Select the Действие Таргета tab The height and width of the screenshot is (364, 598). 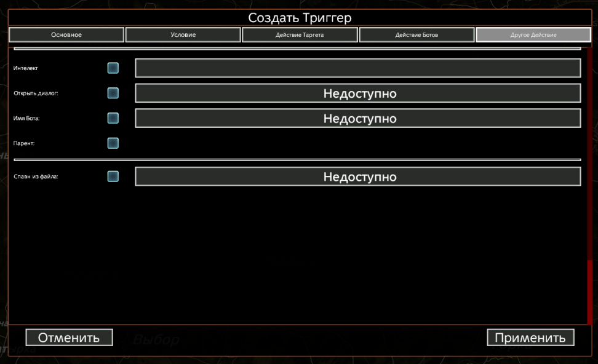click(x=300, y=35)
